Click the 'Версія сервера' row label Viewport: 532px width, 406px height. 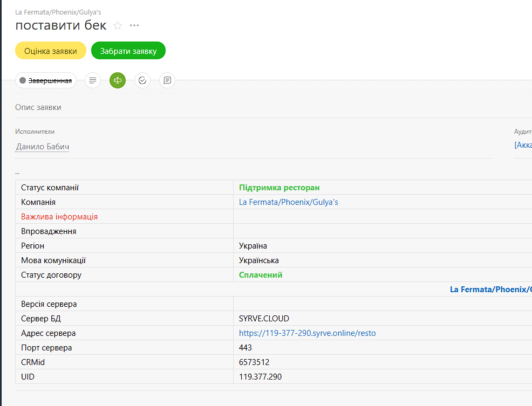pos(49,304)
